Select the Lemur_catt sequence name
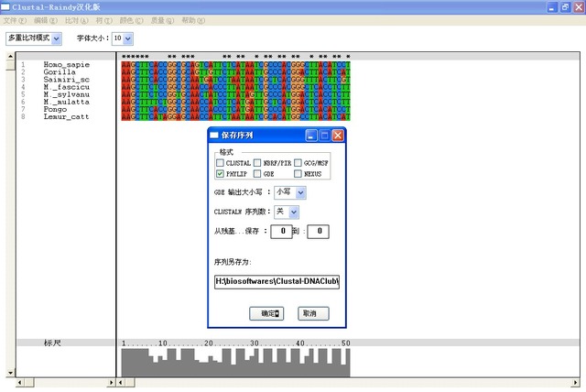Viewport: 586px width, 392px height. pyautogui.click(x=66, y=117)
